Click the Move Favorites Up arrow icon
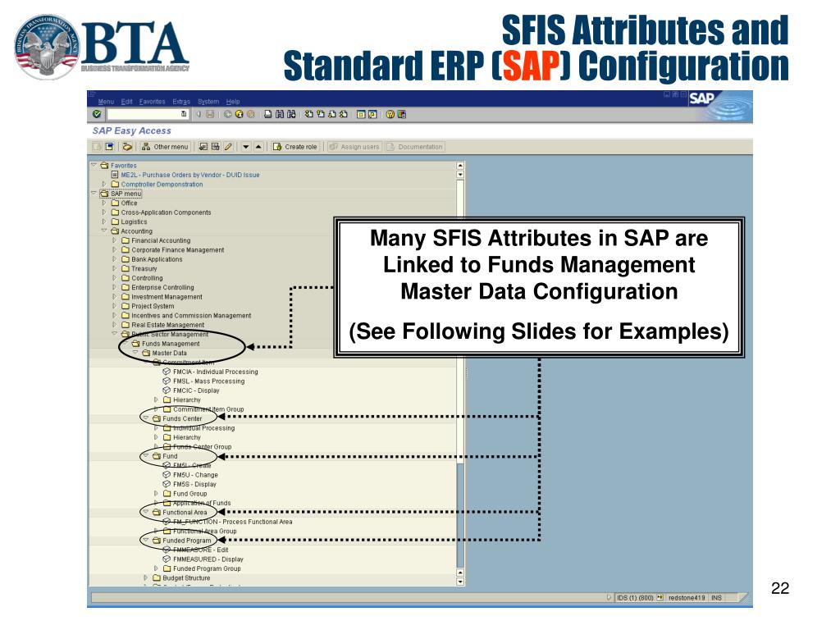This screenshot has height=630, width=840. coord(258,147)
